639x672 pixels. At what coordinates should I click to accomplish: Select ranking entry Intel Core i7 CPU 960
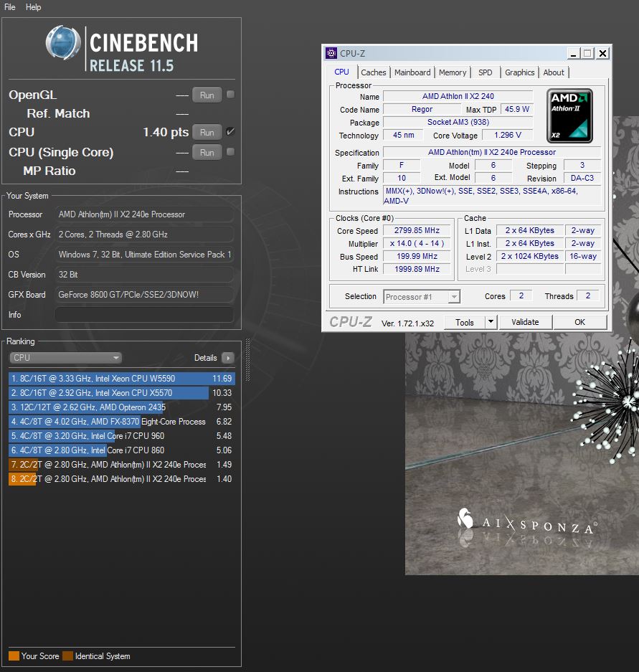click(122, 436)
